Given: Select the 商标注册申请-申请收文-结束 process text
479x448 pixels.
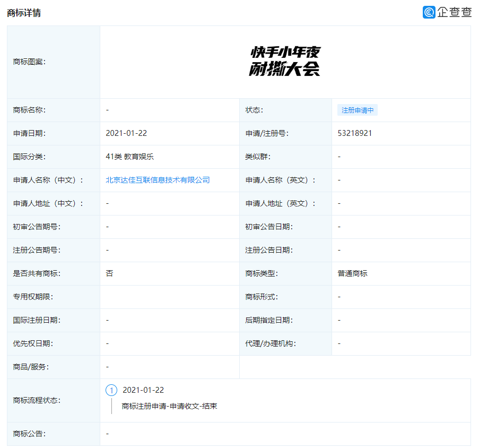Looking at the screenshot, I should [x=169, y=406].
